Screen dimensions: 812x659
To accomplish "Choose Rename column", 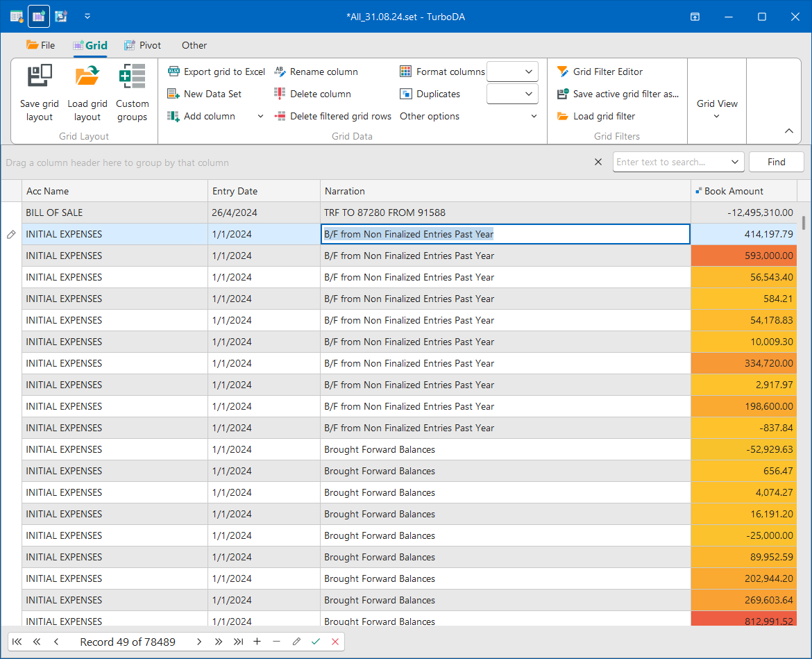I will point(316,72).
